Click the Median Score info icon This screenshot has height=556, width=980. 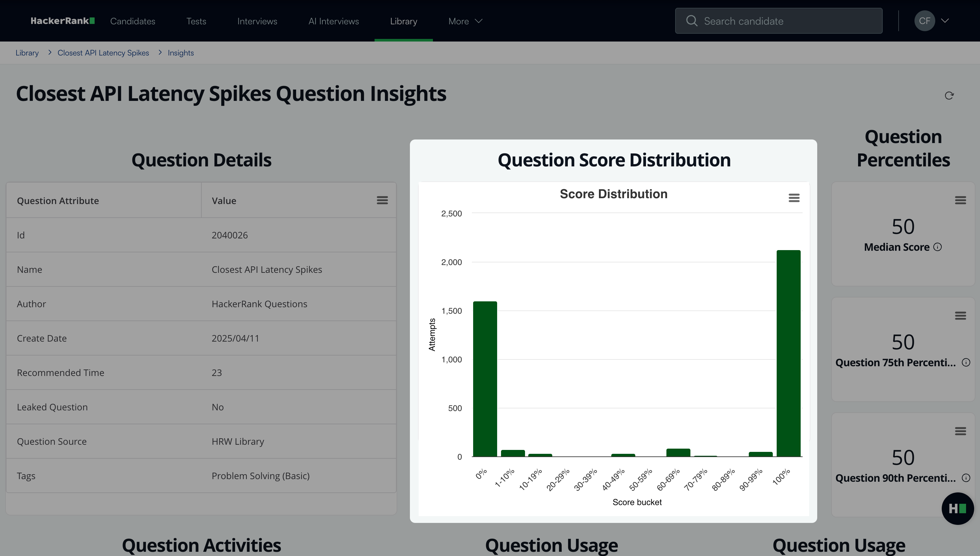click(937, 247)
